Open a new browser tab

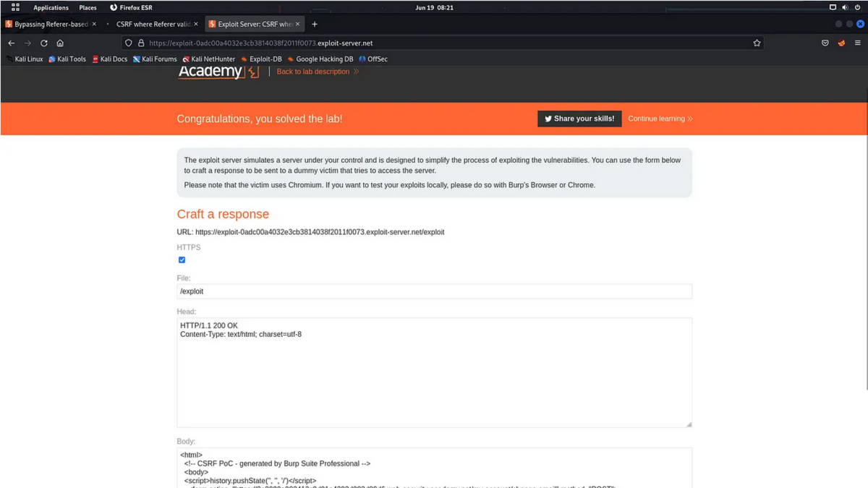point(315,24)
